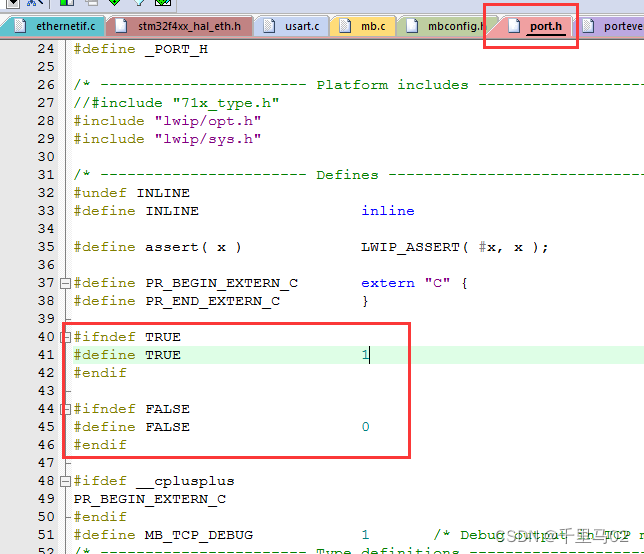Click the commented 71x_type.h include line
This screenshot has width=644, height=554.
tap(176, 103)
